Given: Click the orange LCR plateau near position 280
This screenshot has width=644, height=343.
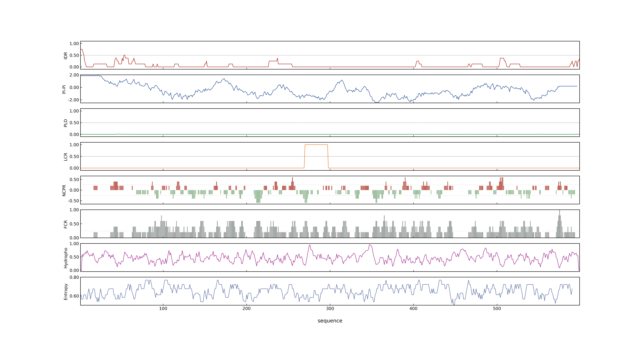Looking at the screenshot, I should point(316,145).
